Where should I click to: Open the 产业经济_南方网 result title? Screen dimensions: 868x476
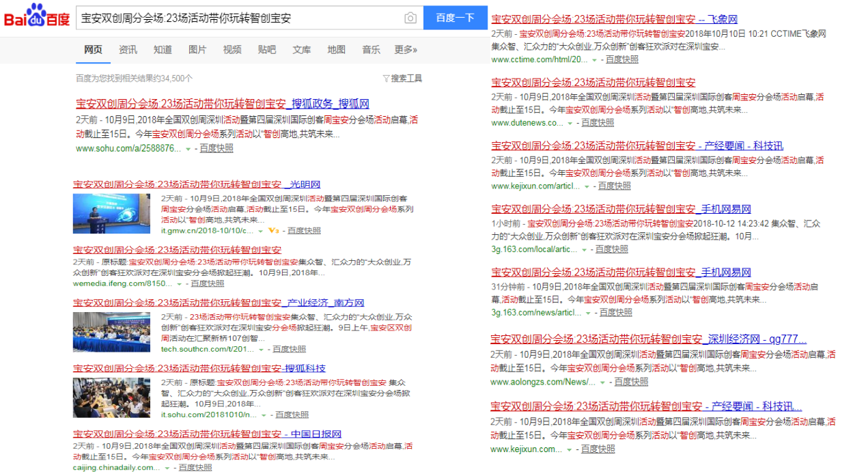[x=219, y=303]
